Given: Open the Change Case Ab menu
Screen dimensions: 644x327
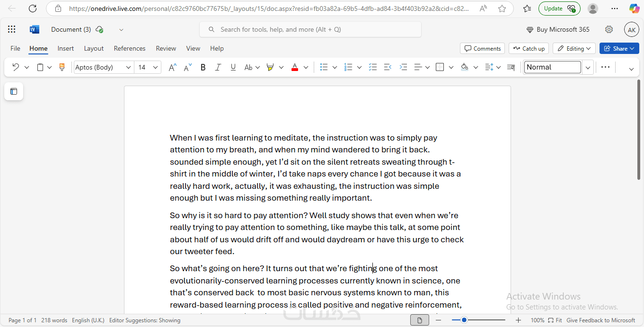Looking at the screenshot, I should (x=252, y=67).
